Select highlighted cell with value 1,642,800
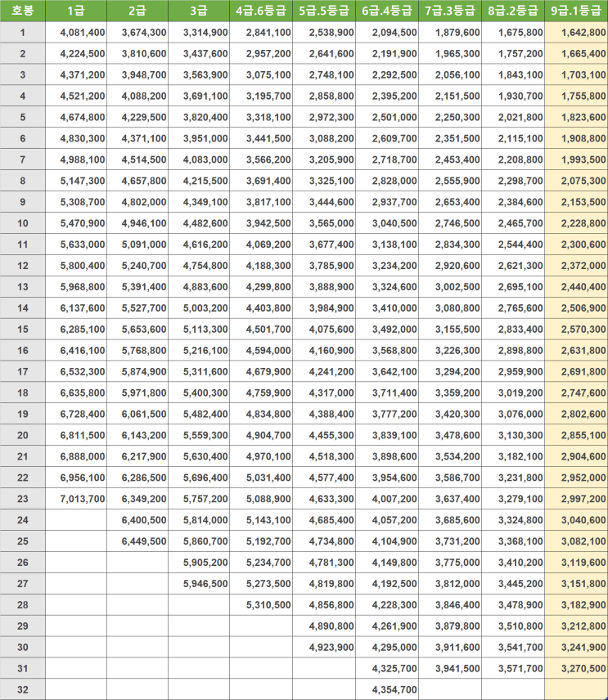This screenshot has width=608, height=700. (576, 33)
